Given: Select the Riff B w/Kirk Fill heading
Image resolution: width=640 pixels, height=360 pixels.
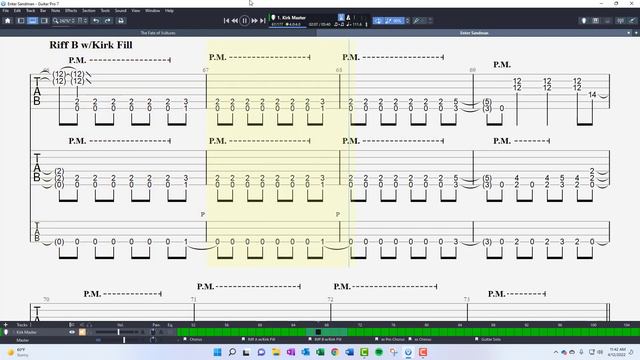Looking at the screenshot, I should click(91, 45).
